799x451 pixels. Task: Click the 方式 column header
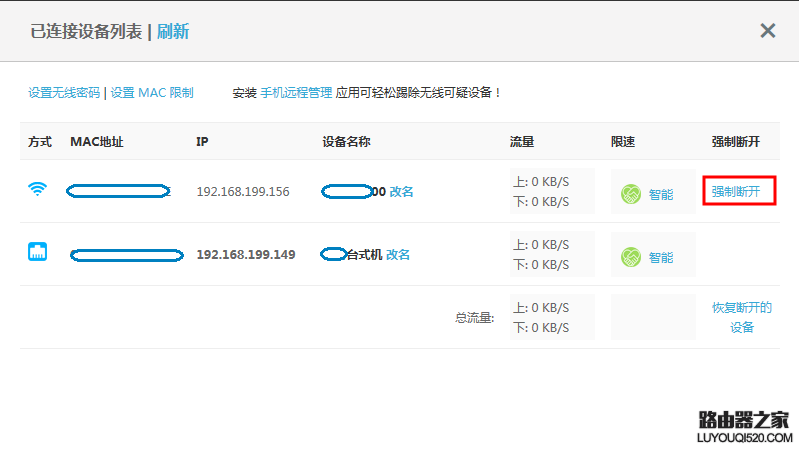pos(40,142)
